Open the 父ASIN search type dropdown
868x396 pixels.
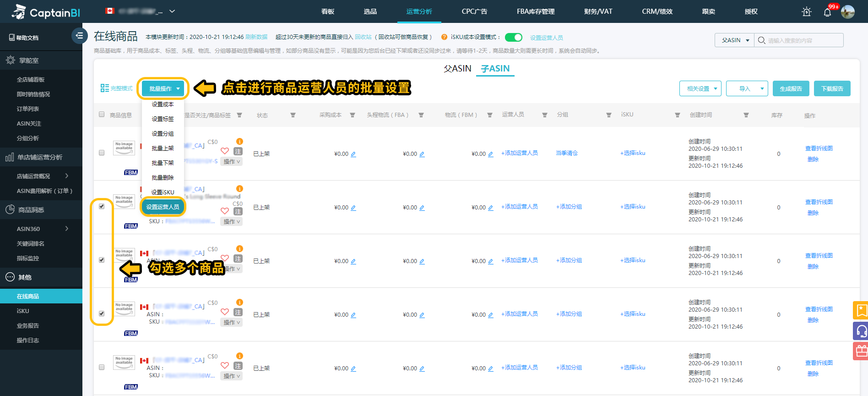click(x=734, y=40)
